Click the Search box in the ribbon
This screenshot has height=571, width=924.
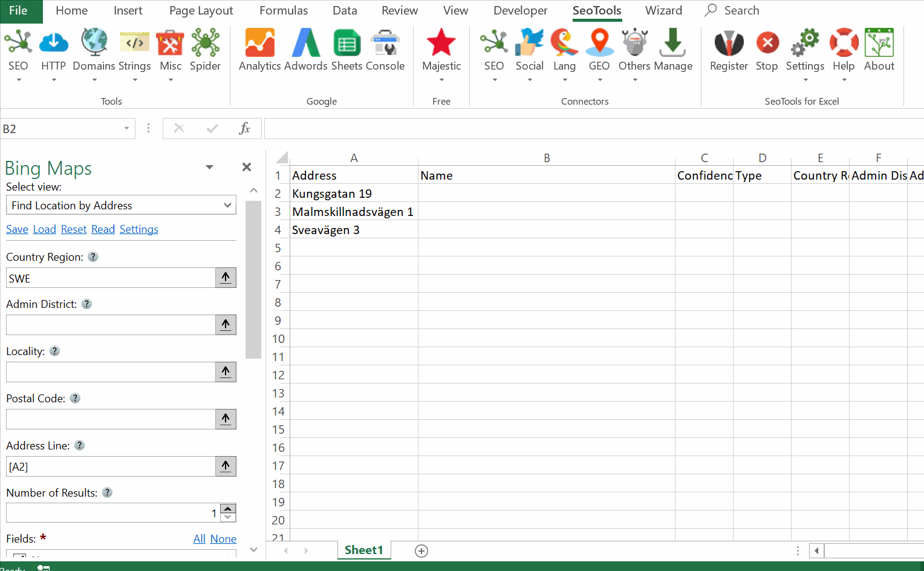click(x=732, y=11)
